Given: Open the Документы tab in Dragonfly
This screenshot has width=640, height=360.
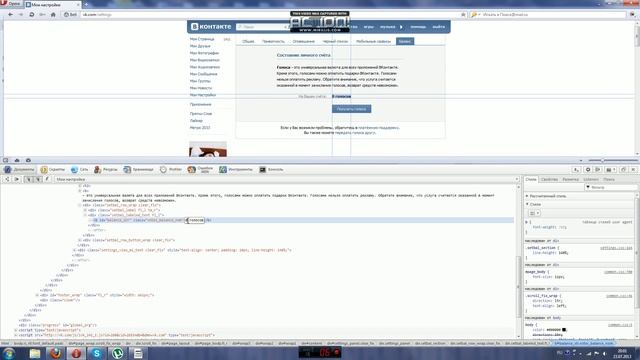Looking at the screenshot, I should tap(19, 169).
